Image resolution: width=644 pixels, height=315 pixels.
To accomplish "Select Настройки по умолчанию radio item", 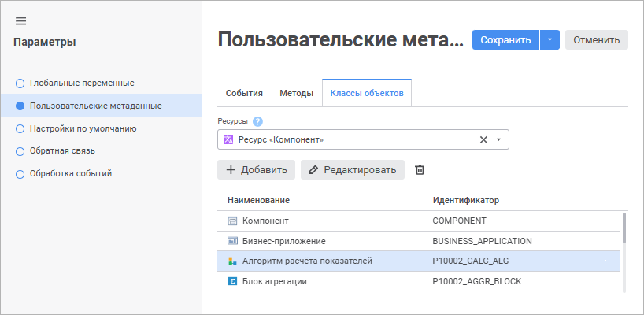I will click(x=20, y=129).
